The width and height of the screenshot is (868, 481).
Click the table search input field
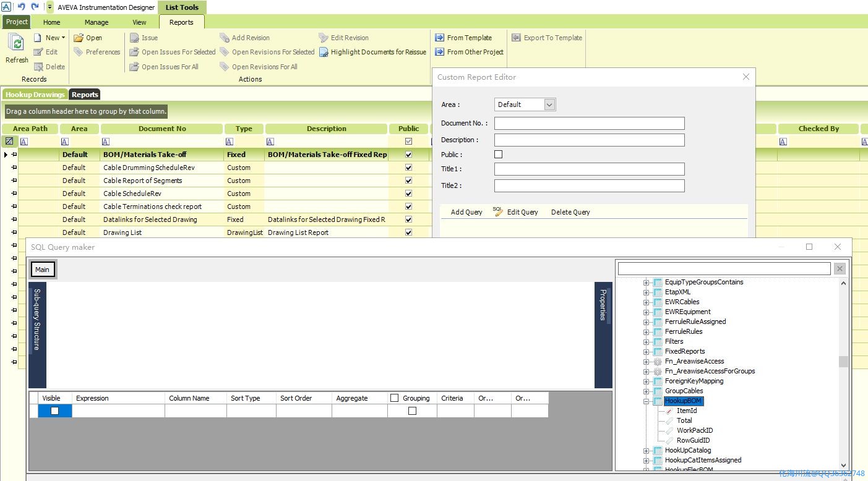(724, 268)
